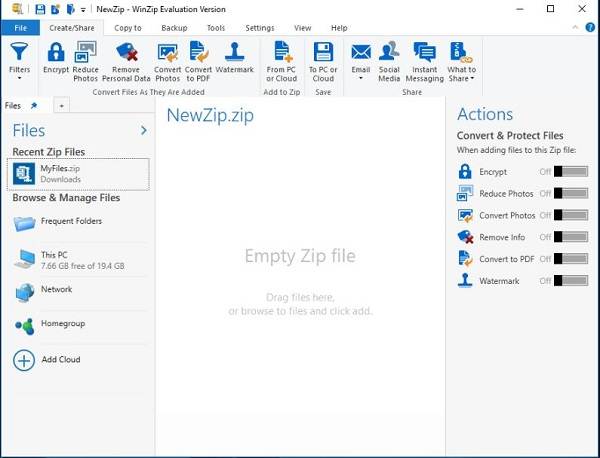Screen dimensions: 600x458
Task: Expand Files pane chevron arrow
Action: [x=143, y=130]
